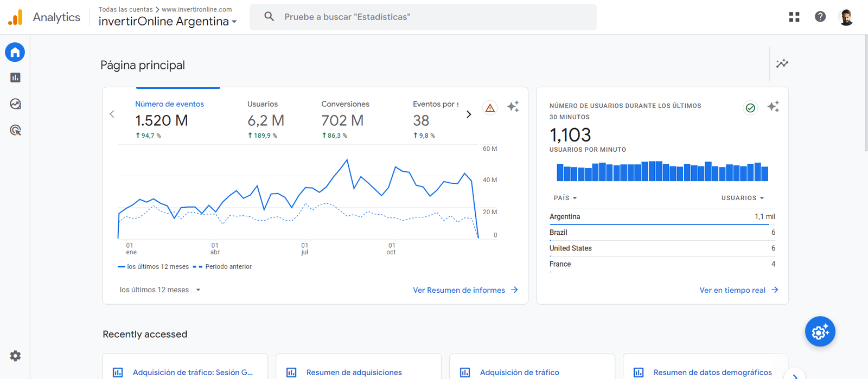Click the www.invertironline.com breadcrumb
Viewport: 868px width, 379px height.
click(197, 9)
